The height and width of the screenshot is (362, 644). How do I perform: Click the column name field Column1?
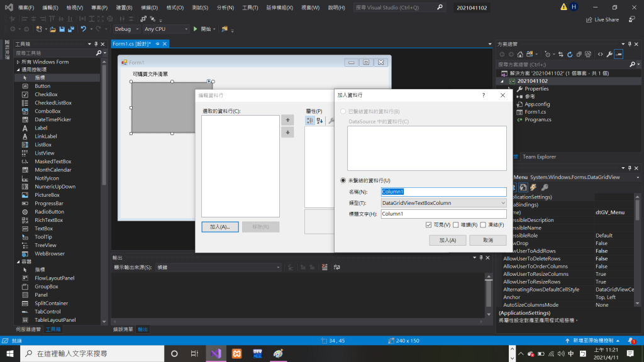[x=443, y=192]
